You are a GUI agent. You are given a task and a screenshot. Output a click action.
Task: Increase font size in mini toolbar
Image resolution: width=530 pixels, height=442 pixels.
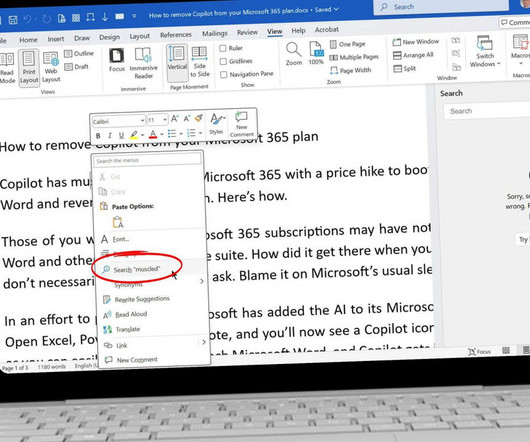point(174,119)
